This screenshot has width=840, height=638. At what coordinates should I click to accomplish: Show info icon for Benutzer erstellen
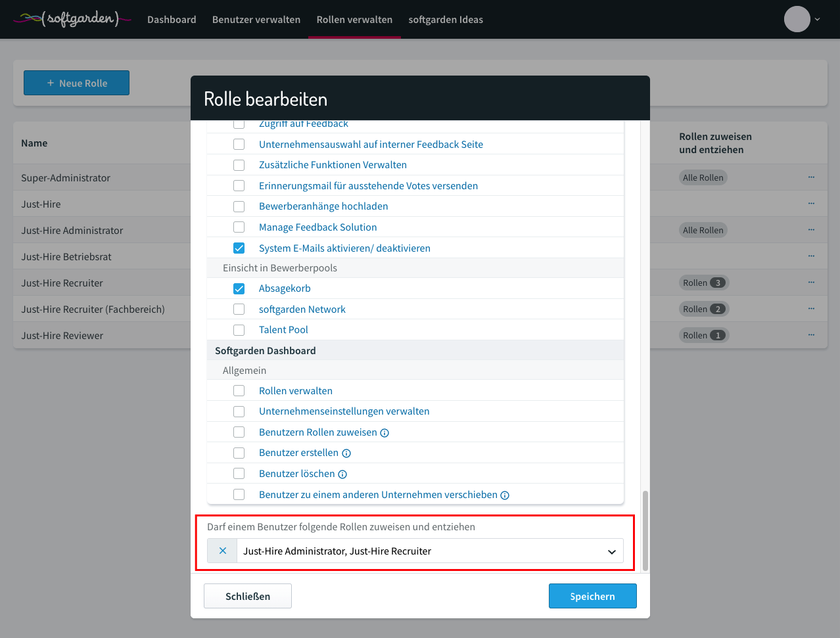[346, 453]
